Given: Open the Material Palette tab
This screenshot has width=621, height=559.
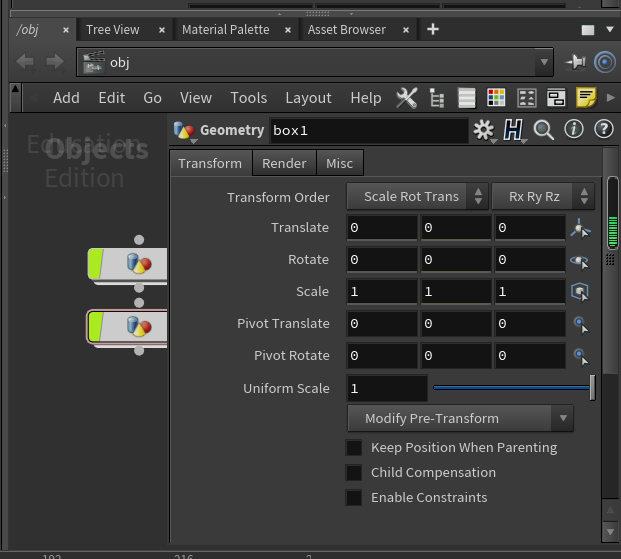Looking at the screenshot, I should point(226,30).
